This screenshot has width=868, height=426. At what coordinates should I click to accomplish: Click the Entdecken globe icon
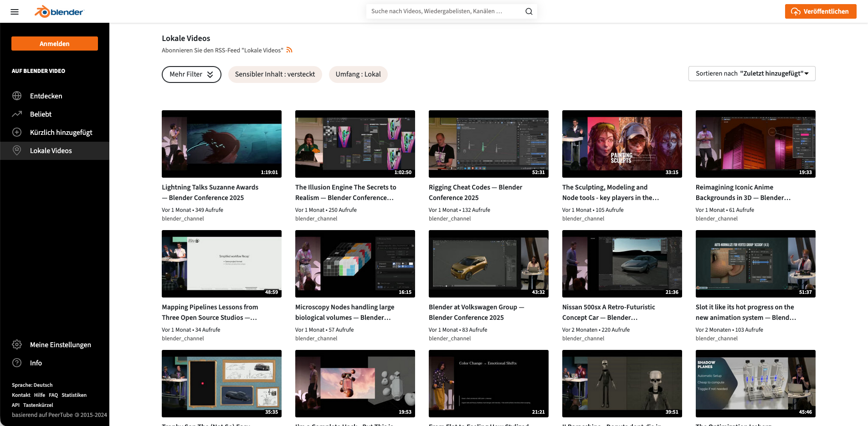(x=17, y=96)
